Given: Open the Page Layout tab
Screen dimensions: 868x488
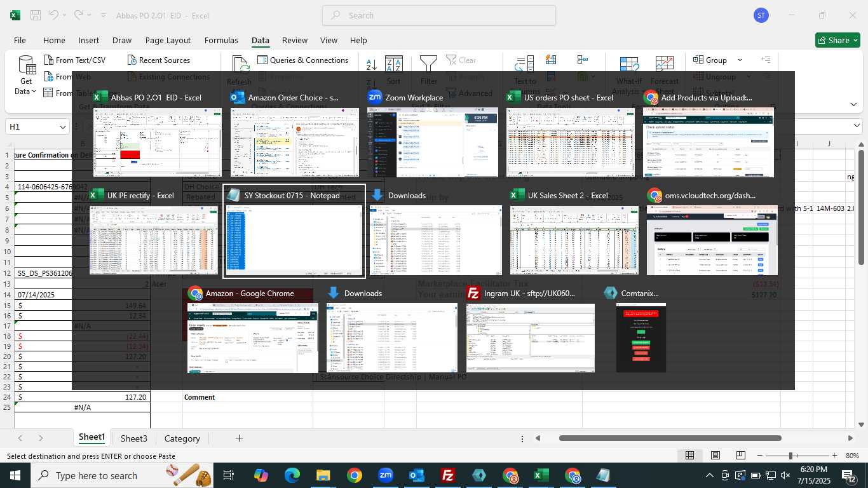Looking at the screenshot, I should pyautogui.click(x=168, y=40).
